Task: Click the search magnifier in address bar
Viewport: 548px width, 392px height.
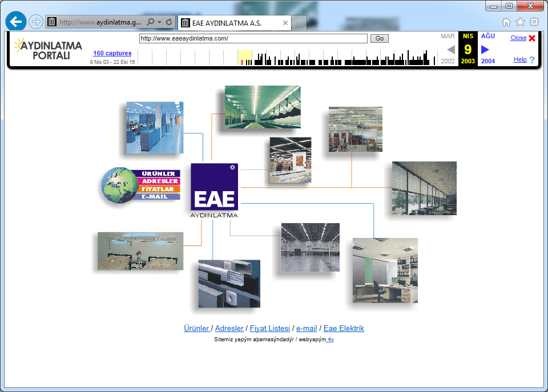Action: point(150,22)
